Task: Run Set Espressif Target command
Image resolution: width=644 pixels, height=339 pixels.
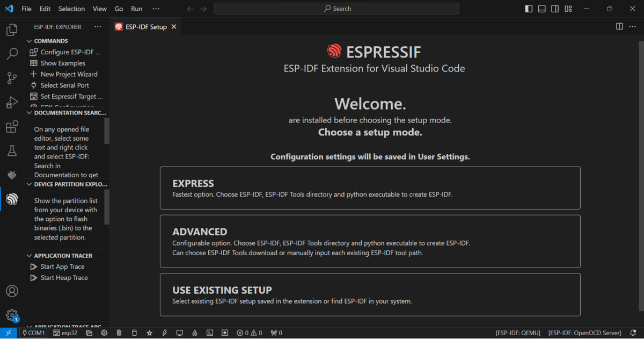Action: click(67, 97)
